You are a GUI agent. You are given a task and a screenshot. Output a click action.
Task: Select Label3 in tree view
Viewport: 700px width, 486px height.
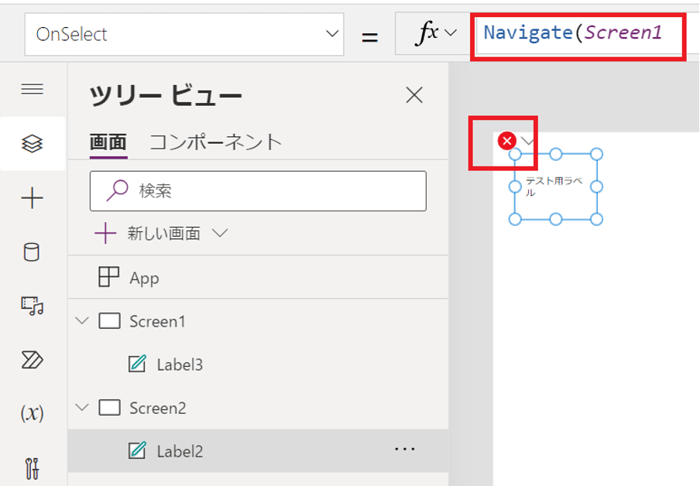point(258,365)
